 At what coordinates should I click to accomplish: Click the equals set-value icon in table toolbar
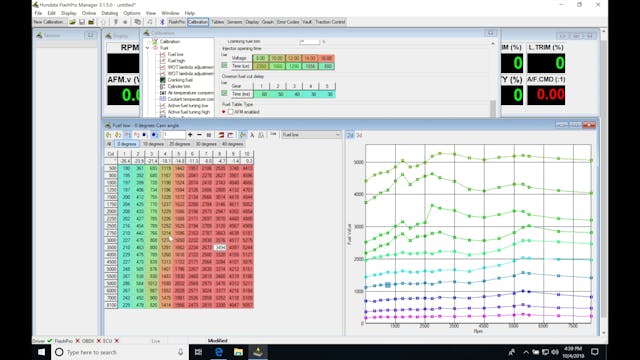[x=209, y=135]
